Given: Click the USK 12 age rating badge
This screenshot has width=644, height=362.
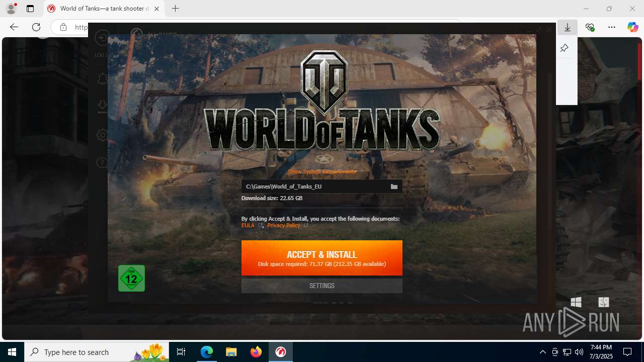Looking at the screenshot, I should pyautogui.click(x=131, y=278).
